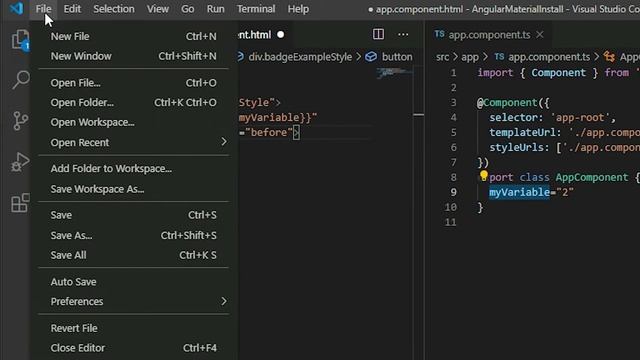This screenshot has width=640, height=360.
Task: Open the Terminal menu
Action: (256, 9)
